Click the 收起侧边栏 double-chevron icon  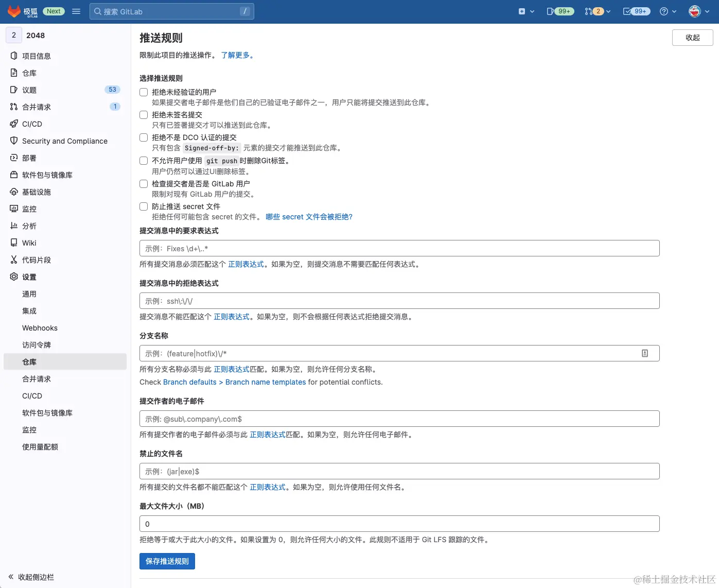(x=11, y=577)
